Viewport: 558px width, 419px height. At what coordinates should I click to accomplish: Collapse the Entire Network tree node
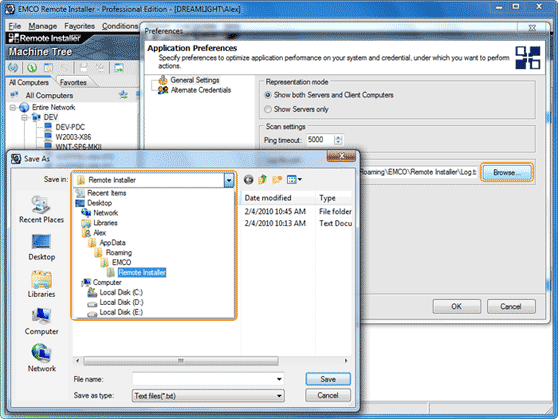coord(13,107)
